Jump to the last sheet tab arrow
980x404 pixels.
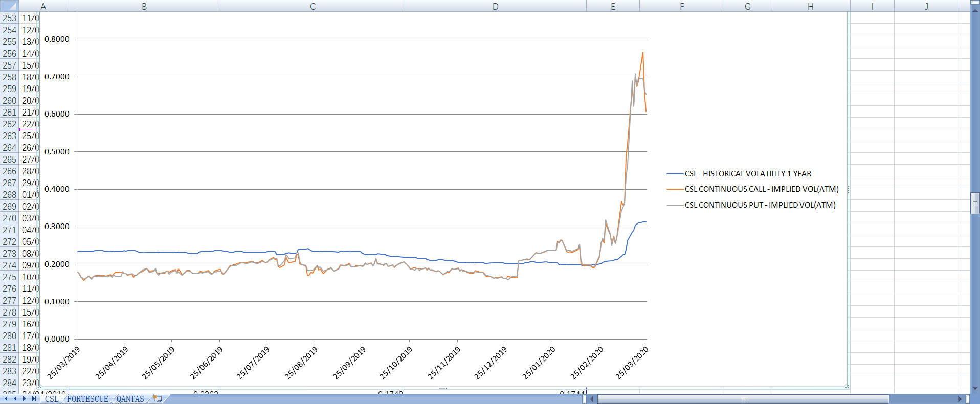(x=34, y=399)
